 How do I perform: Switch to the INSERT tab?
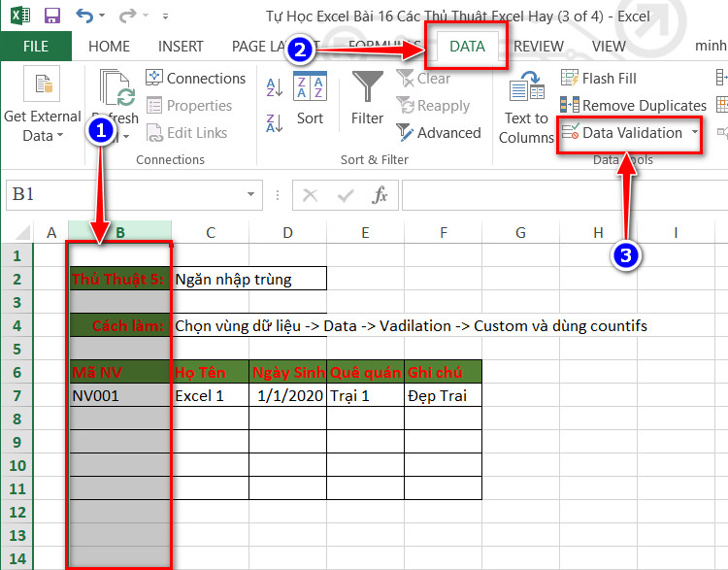(x=181, y=46)
